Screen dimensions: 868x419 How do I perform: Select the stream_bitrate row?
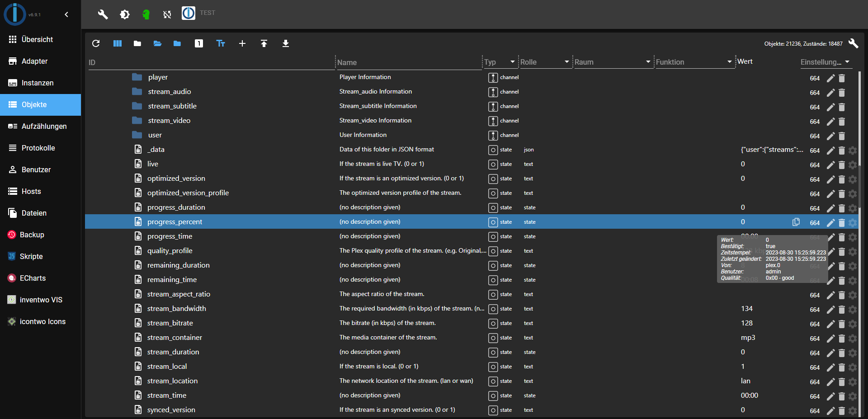point(472,323)
